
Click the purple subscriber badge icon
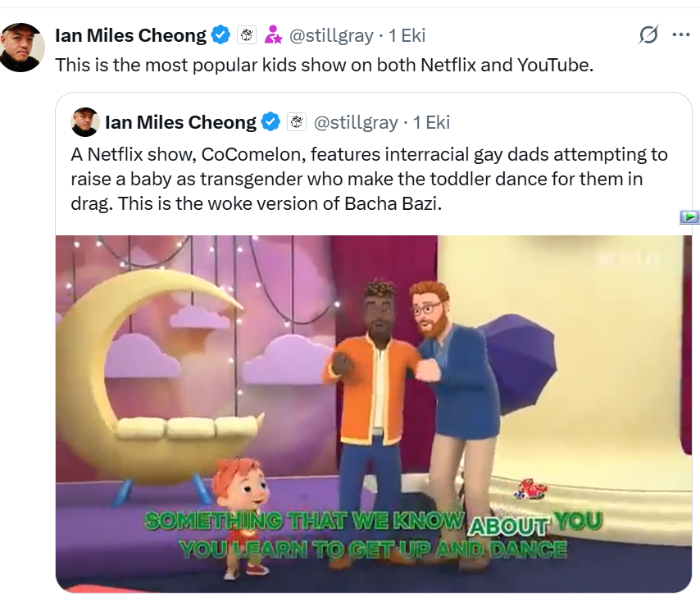click(273, 35)
